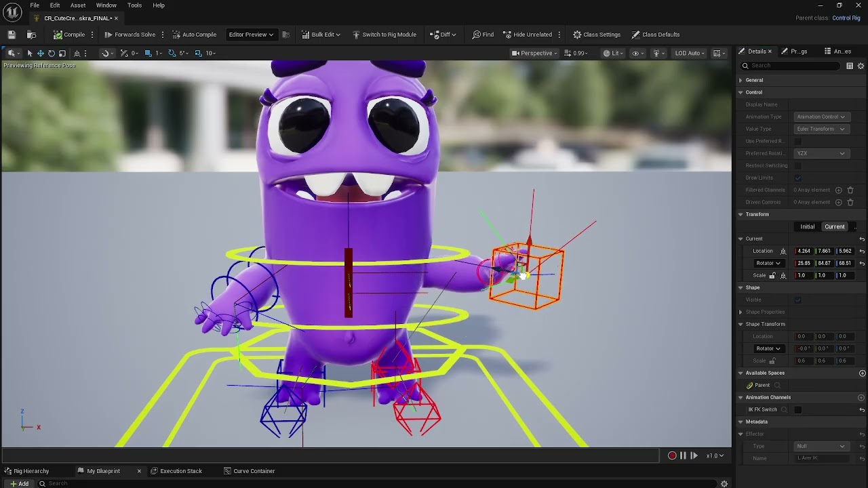The image size is (868, 488).
Task: Save the asset with the floppy disk icon
Action: click(x=12, y=35)
